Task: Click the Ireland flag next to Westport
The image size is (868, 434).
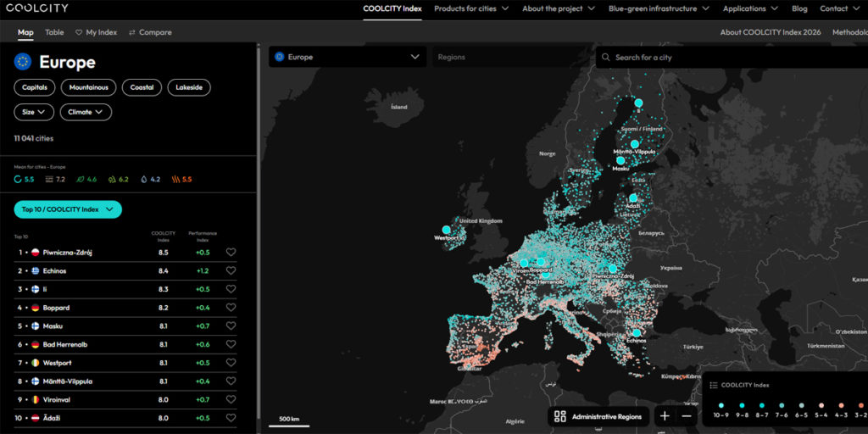Action: 36,363
